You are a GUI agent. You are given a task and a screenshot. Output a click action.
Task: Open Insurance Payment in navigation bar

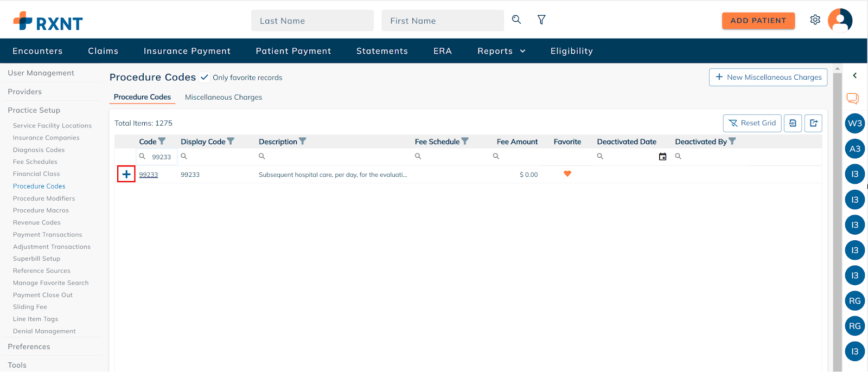tap(187, 51)
